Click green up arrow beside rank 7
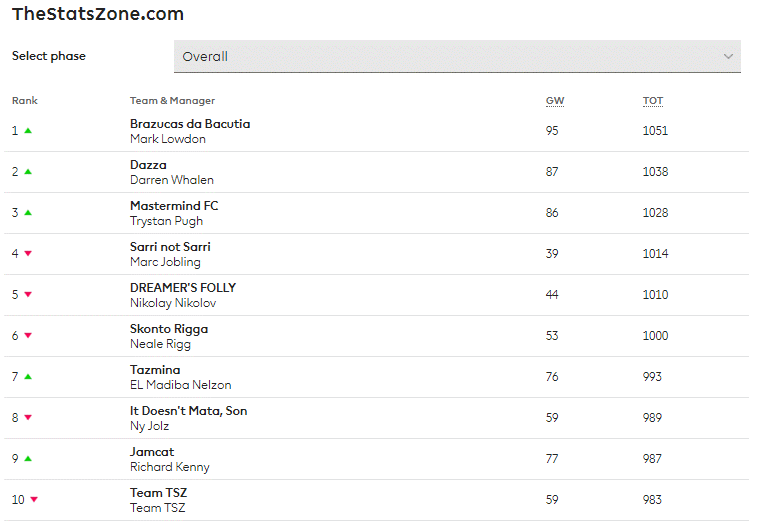This screenshot has height=521, width=768. click(28, 377)
